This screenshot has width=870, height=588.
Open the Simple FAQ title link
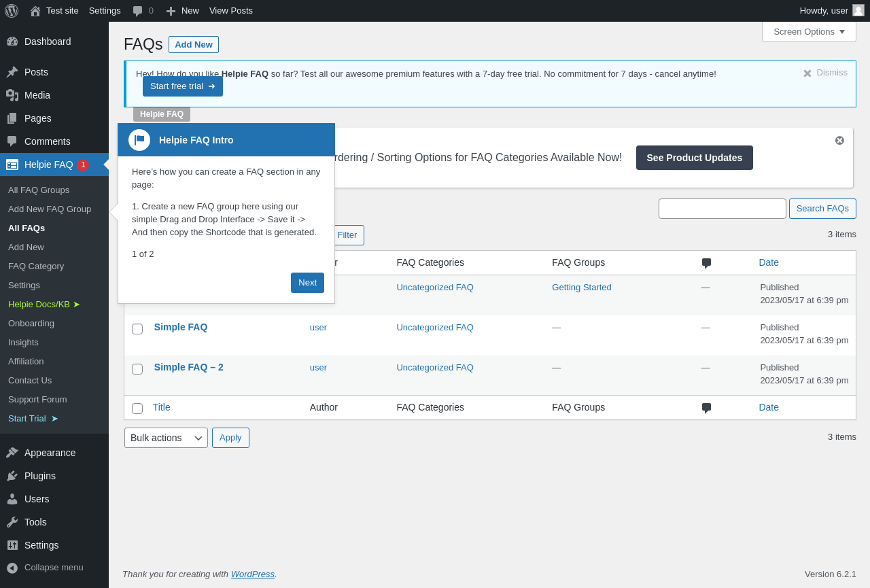coord(181,327)
